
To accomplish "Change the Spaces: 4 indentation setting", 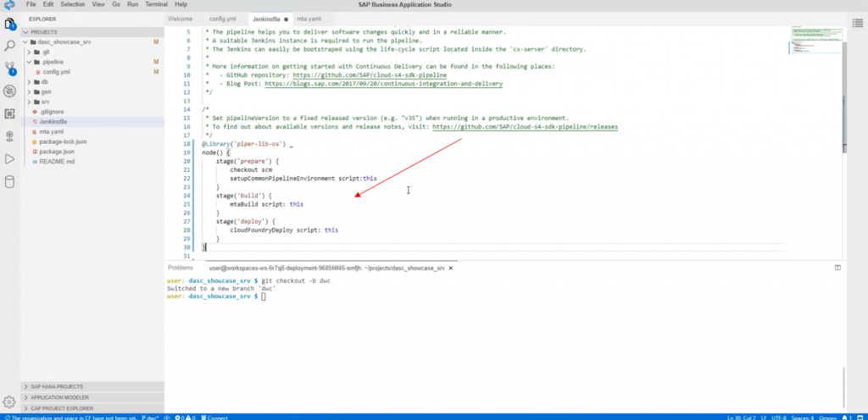I will tap(802, 417).
